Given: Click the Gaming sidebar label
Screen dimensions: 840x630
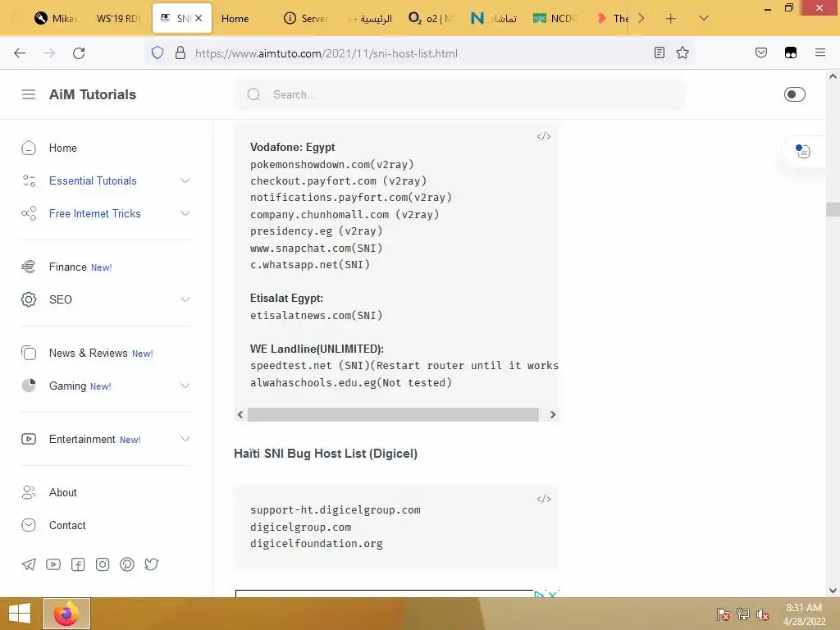Looking at the screenshot, I should [67, 386].
